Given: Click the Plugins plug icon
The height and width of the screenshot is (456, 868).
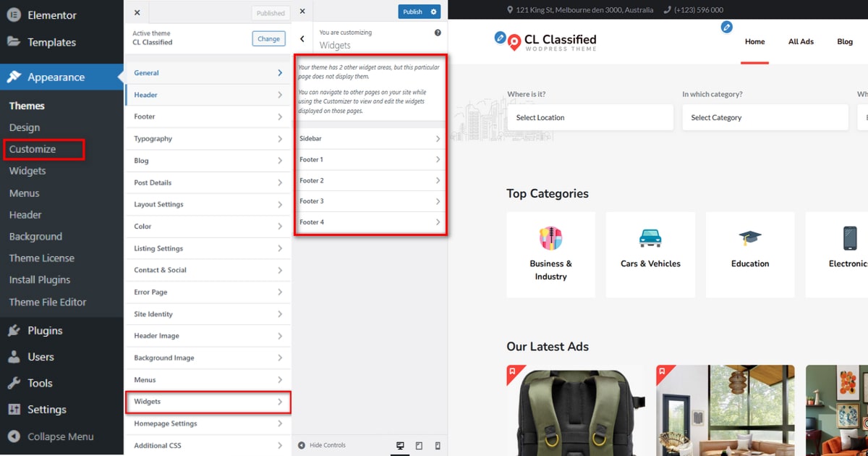Looking at the screenshot, I should click(14, 331).
